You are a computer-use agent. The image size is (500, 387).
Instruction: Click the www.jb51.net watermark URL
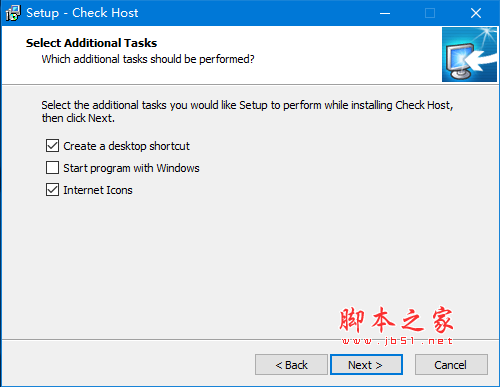pyautogui.click(x=397, y=341)
